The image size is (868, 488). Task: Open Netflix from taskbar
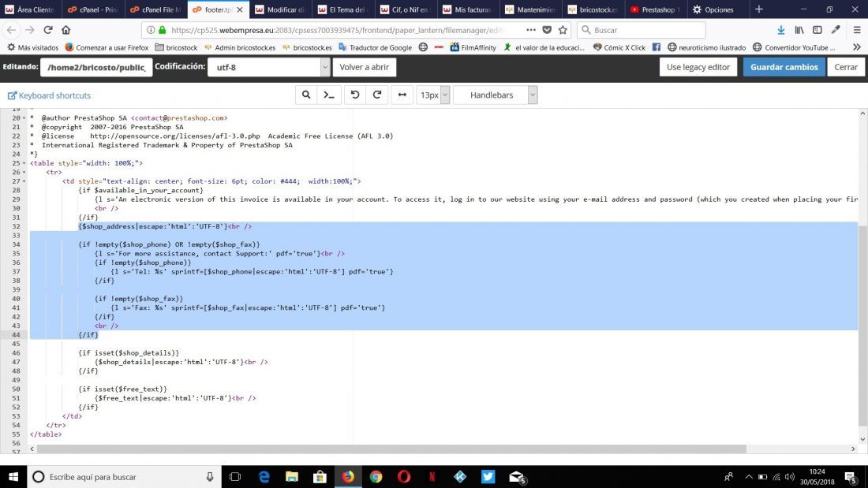pos(432,476)
